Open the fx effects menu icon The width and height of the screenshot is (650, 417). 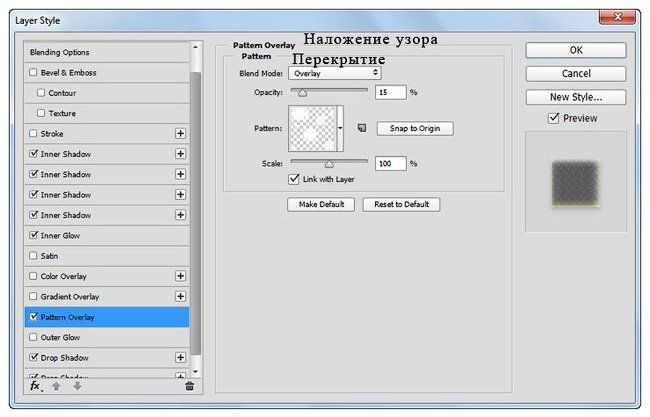point(35,385)
